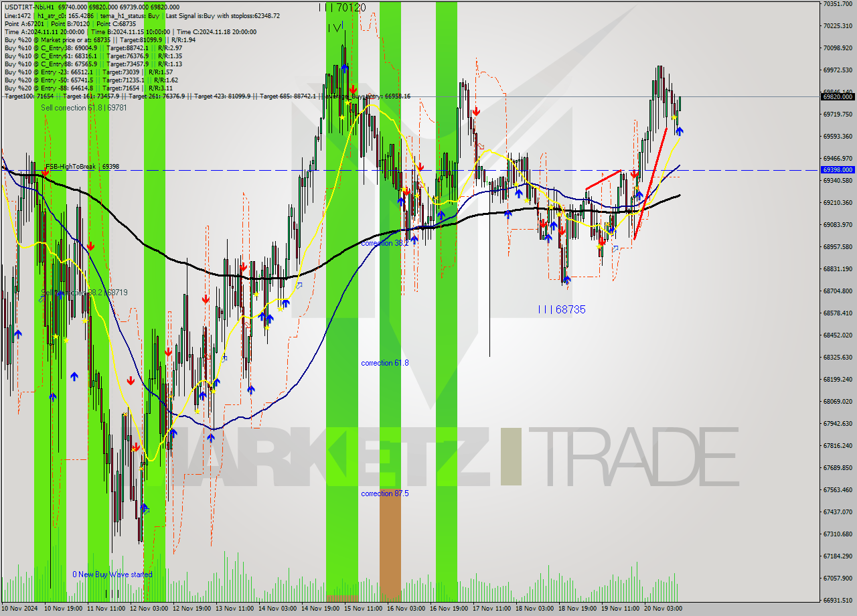Select the '12 Nov 03:00' time label
857x616 pixels.
pyautogui.click(x=149, y=609)
